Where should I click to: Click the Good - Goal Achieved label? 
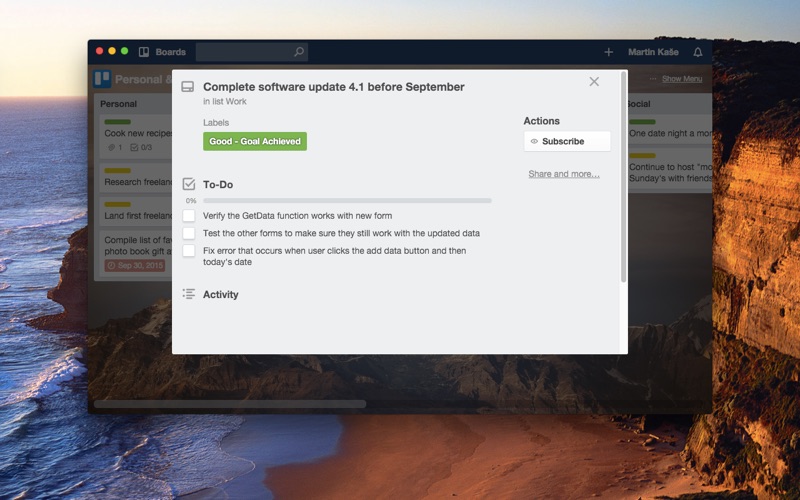pos(255,141)
